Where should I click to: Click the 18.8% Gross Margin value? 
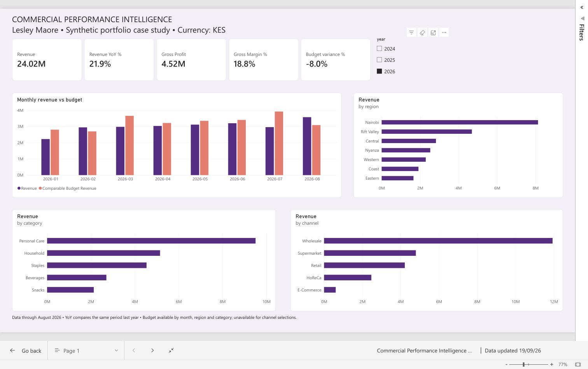pos(244,64)
